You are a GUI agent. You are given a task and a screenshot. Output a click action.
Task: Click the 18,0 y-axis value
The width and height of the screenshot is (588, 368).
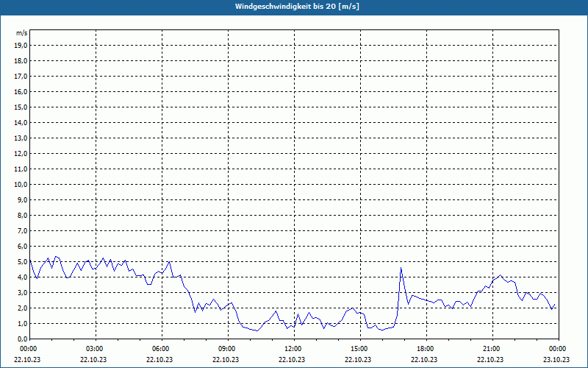[21, 61]
